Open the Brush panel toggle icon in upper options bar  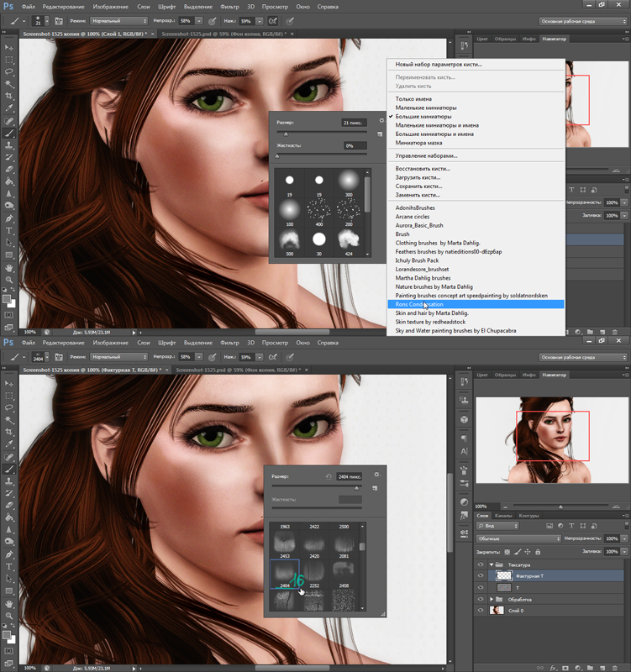pyautogui.click(x=59, y=21)
